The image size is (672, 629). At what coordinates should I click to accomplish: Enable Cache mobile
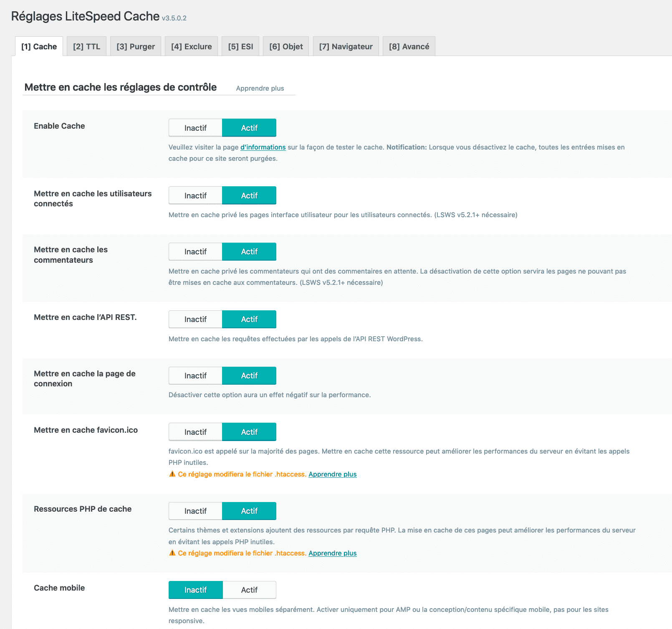[250, 590]
